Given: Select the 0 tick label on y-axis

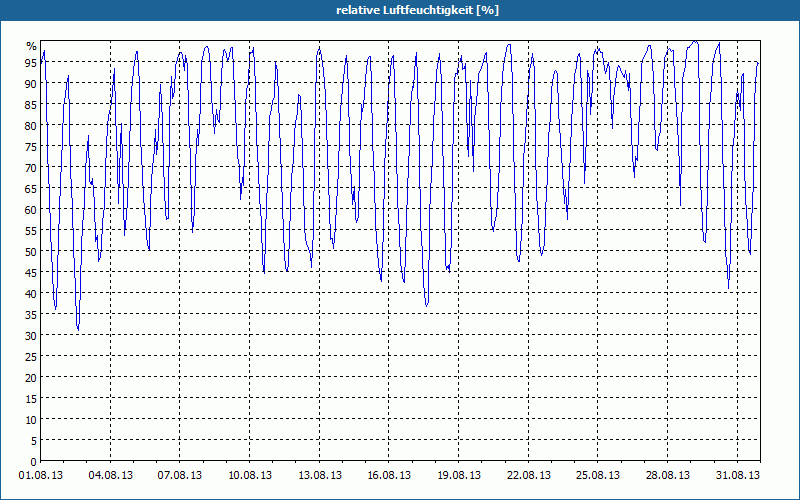Looking at the screenshot, I should pyautogui.click(x=34, y=462).
